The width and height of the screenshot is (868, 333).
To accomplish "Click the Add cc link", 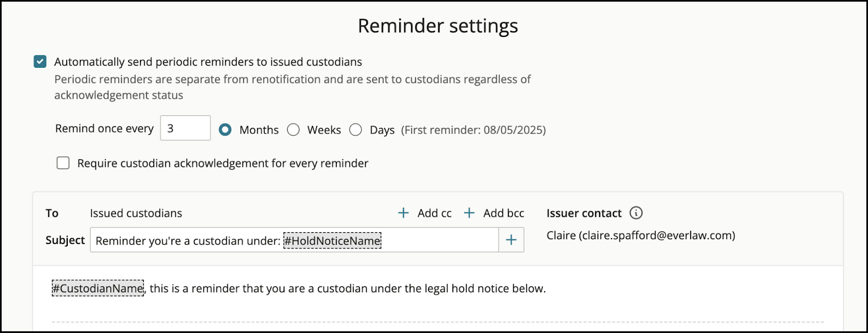I will (x=435, y=213).
